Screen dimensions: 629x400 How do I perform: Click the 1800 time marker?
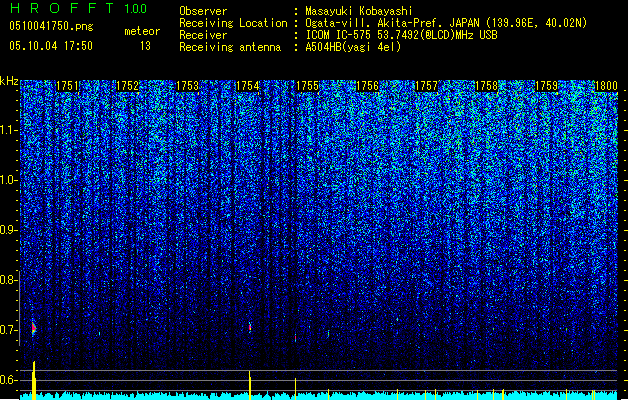606,86
